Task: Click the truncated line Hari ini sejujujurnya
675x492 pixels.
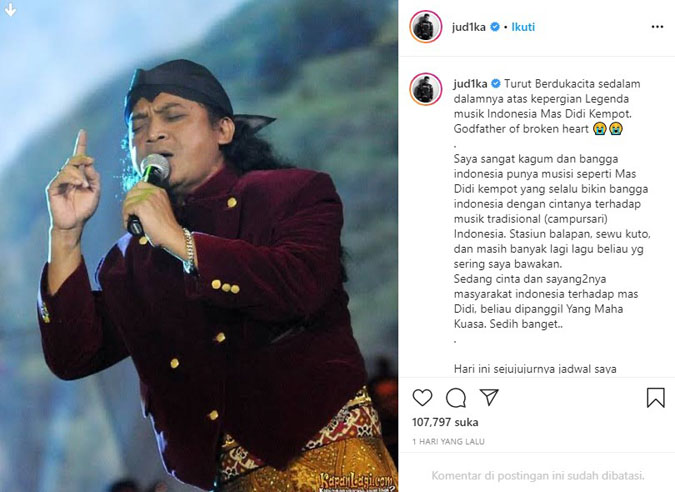Action: (535, 369)
